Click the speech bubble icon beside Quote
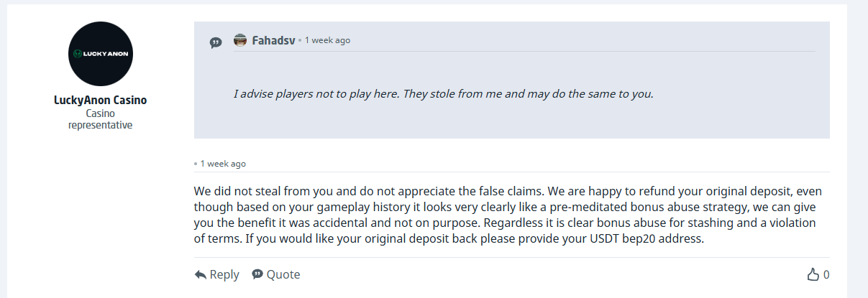This screenshot has width=868, height=298. coord(257,274)
